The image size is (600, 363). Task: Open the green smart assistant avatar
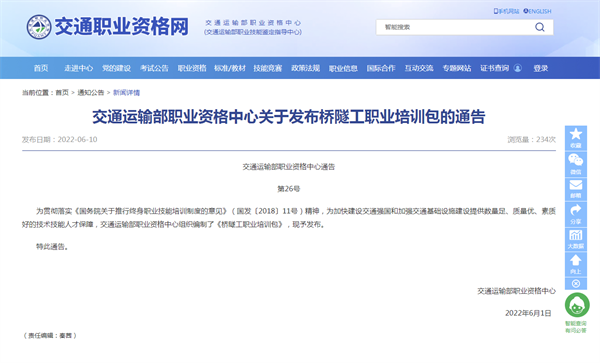pyautogui.click(x=577, y=305)
